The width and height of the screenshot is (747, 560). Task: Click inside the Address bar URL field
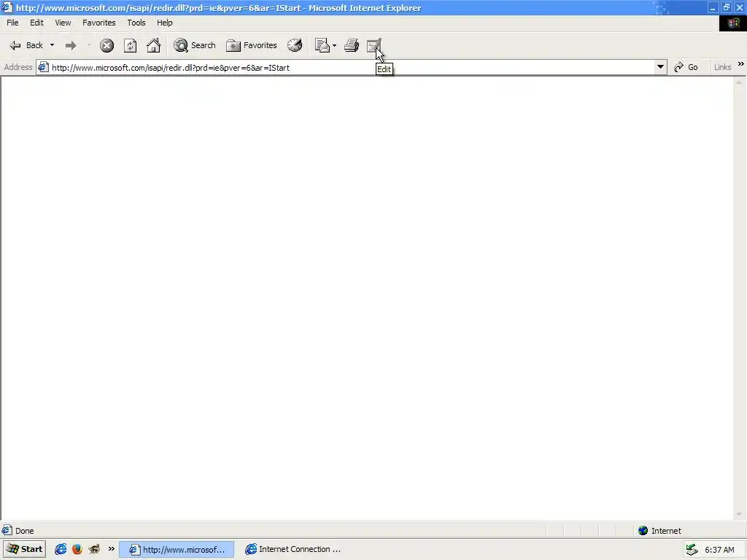(x=352, y=68)
